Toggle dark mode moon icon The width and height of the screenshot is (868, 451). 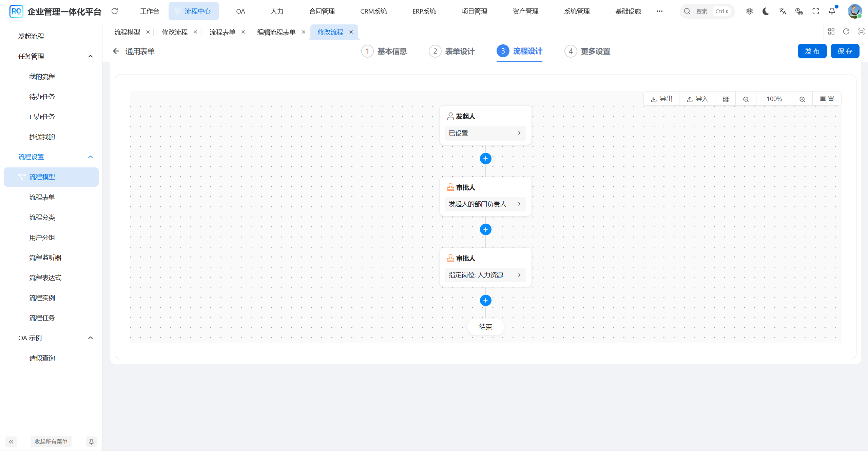766,11
